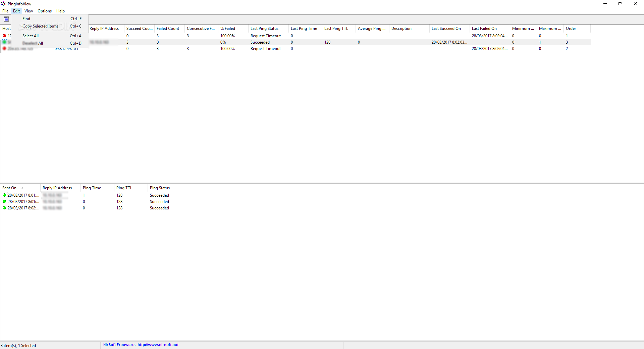Open the nirsoft.net link in status bar

(x=158, y=345)
